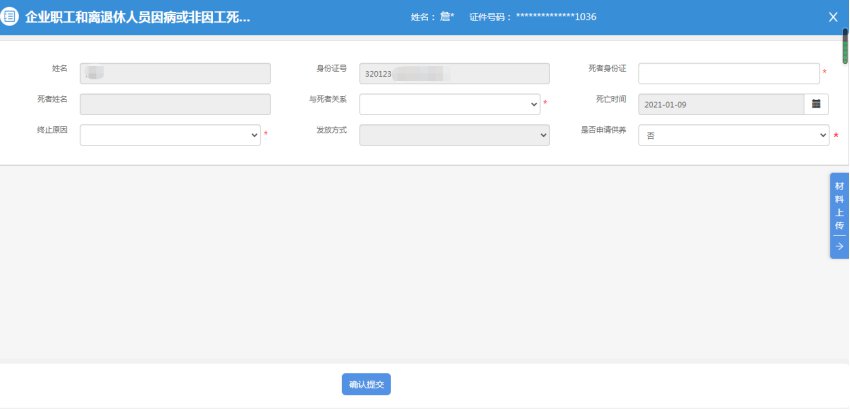The height and width of the screenshot is (410, 850).
Task: Click the 姓名 text field
Action: pos(175,73)
